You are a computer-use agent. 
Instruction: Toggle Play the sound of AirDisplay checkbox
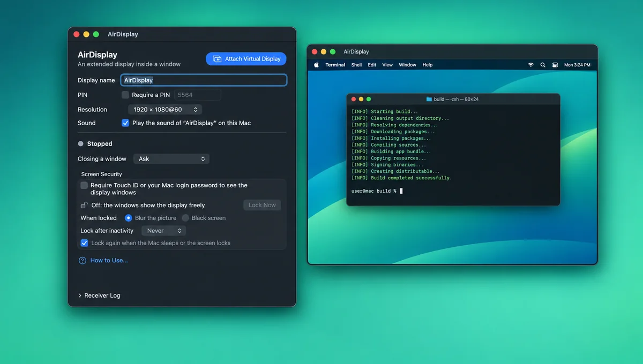click(125, 123)
